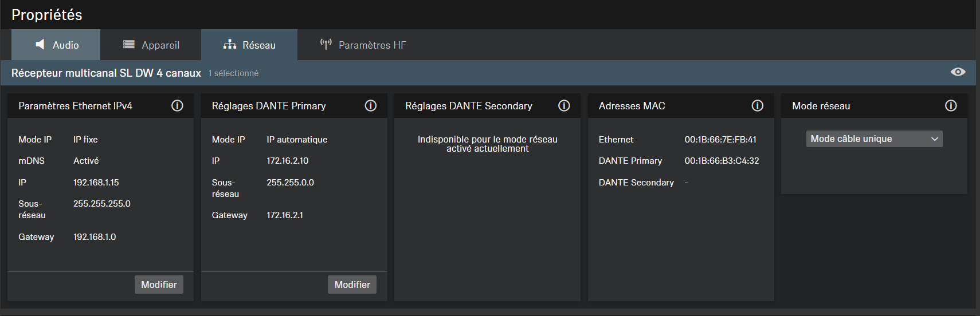Click the Propriétés panel title
The width and height of the screenshot is (980, 316).
click(x=47, y=15)
